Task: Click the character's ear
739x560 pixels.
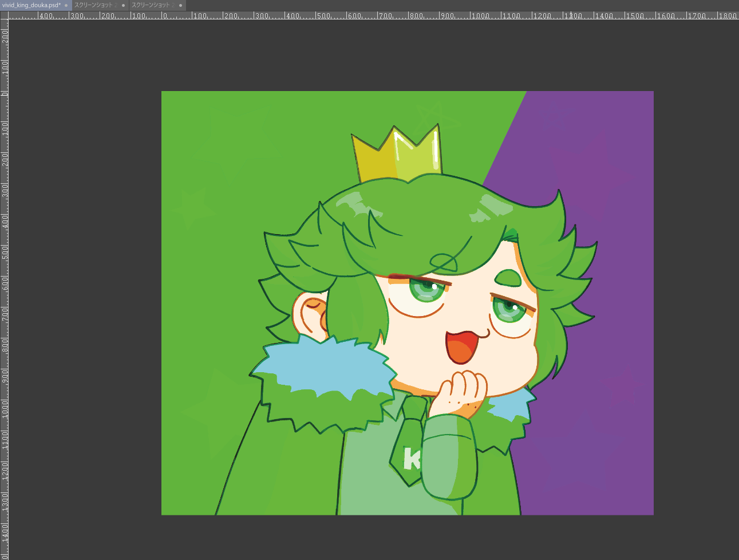Action: point(309,314)
